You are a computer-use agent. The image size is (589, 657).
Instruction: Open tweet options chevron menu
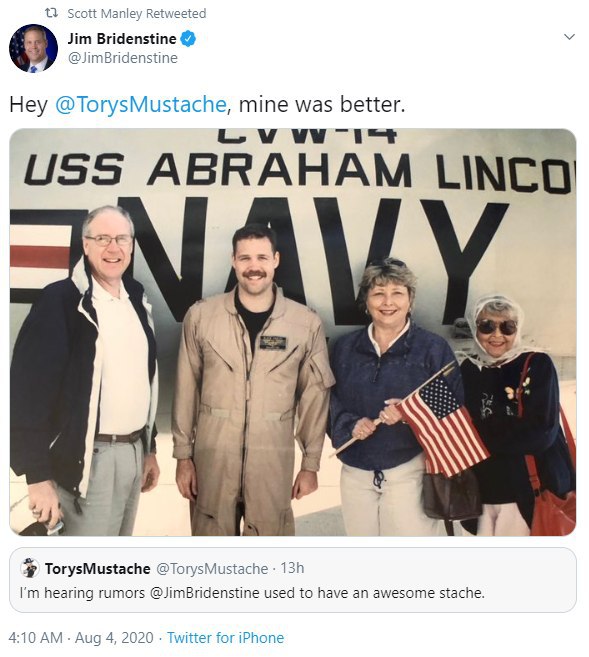coord(569,37)
